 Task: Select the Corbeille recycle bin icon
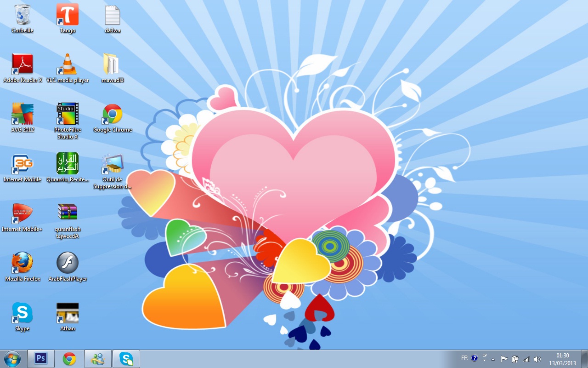[22, 18]
